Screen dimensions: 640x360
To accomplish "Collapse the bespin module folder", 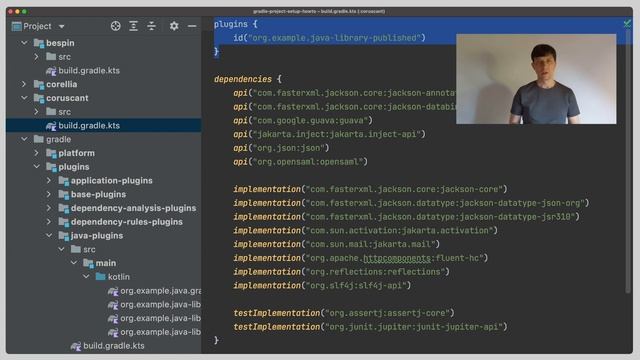I will 24,43.
